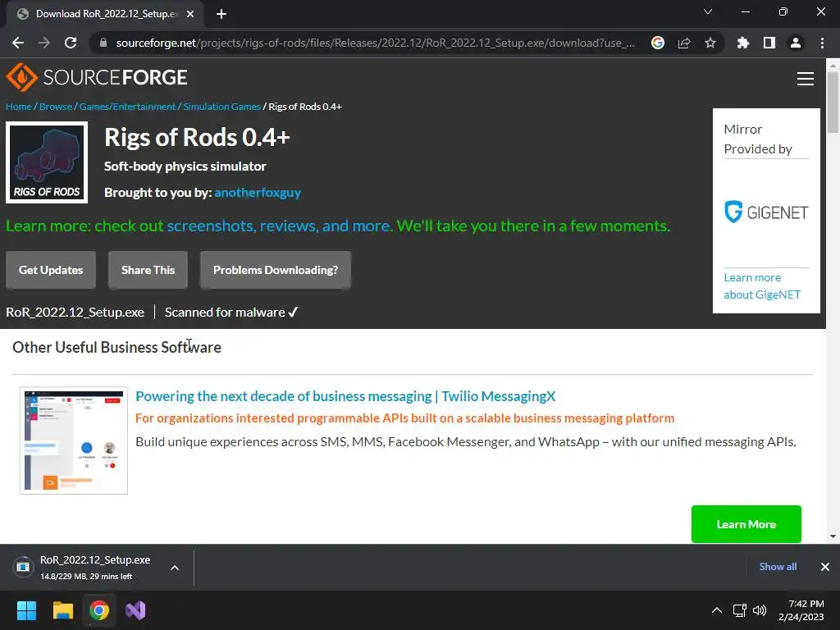Screen dimensions: 840x630
Task: Click the share page icon
Action: [x=684, y=43]
